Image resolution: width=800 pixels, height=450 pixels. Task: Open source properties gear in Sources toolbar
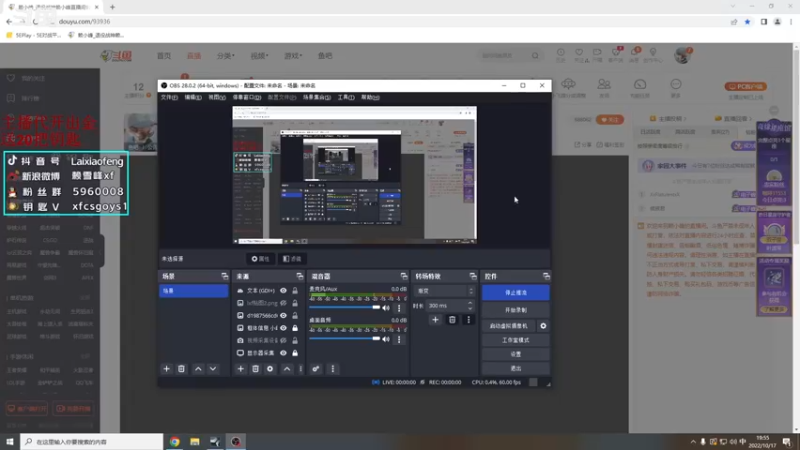270,369
